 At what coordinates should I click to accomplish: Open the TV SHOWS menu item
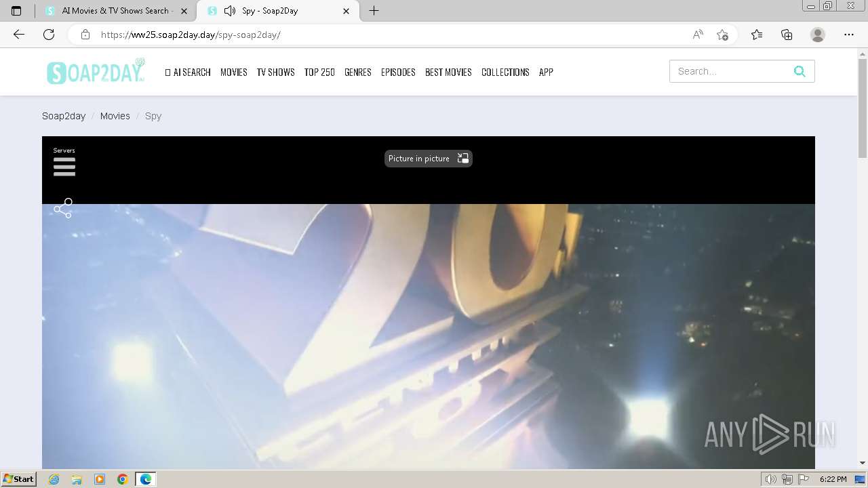(275, 72)
